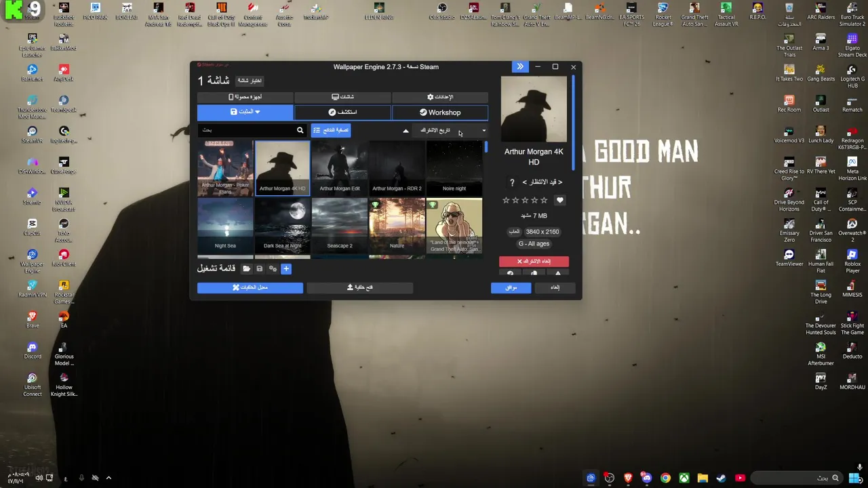
Task: Switch to the Discover compass tab
Action: tap(342, 113)
